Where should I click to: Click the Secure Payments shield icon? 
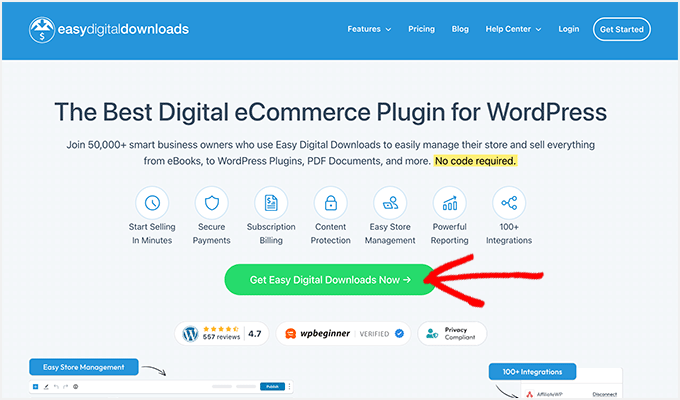211,204
